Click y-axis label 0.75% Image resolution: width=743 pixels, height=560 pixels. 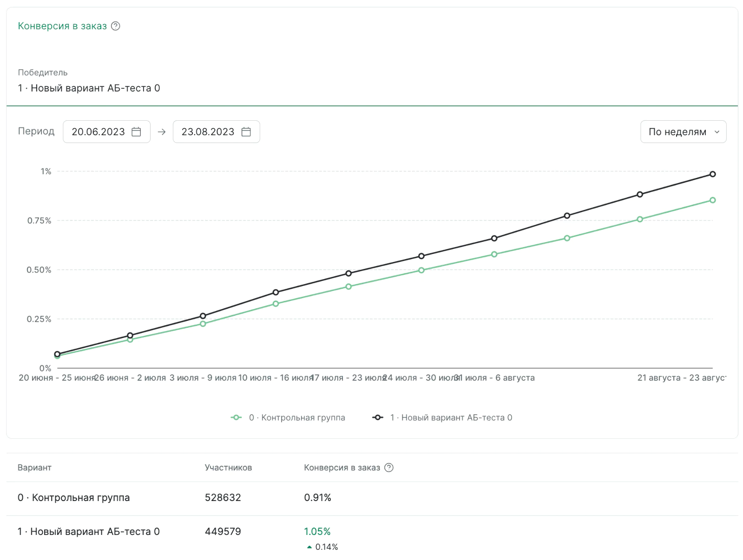pos(39,221)
